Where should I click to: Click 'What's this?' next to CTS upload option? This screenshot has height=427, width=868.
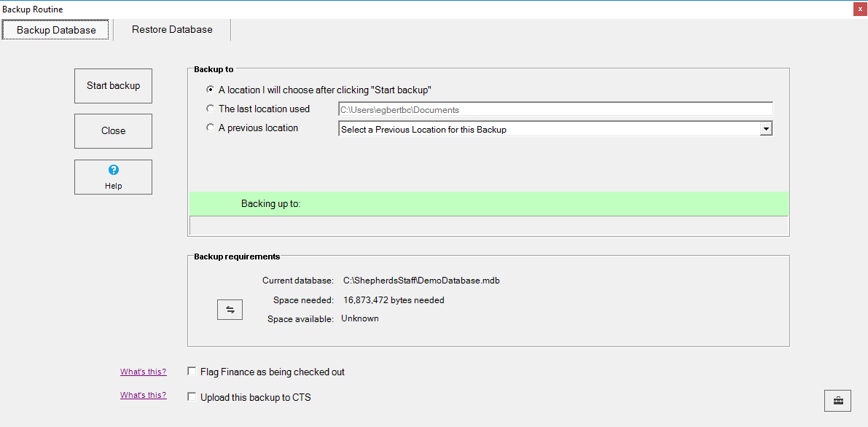pos(143,395)
